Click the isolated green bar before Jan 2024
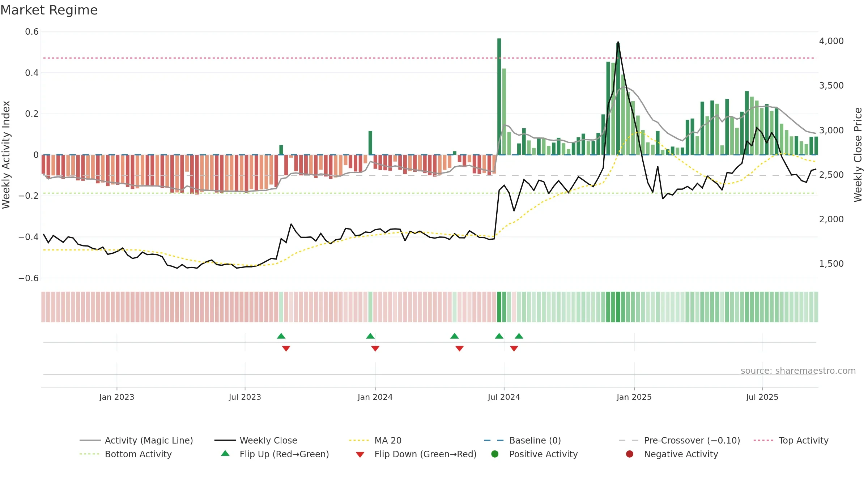This screenshot has width=868, height=488. tap(370, 143)
